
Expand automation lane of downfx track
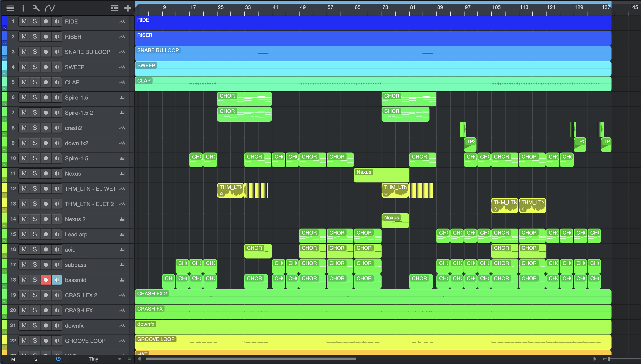pos(5,332)
